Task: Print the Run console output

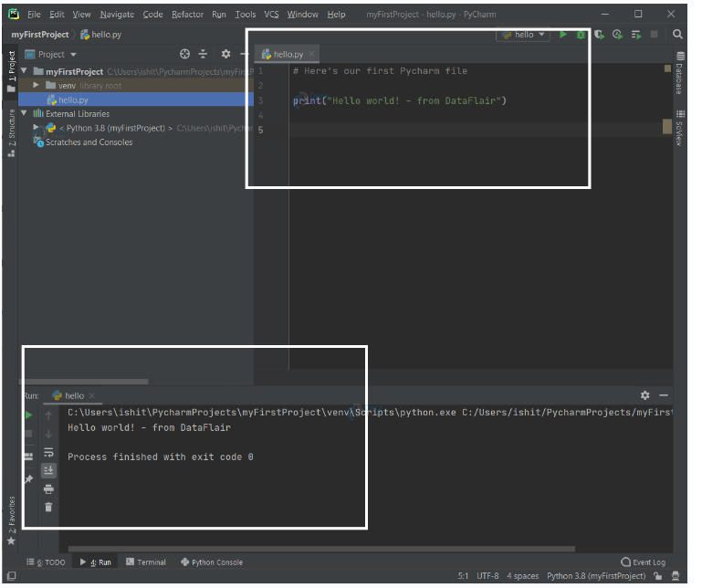Action: tap(48, 489)
